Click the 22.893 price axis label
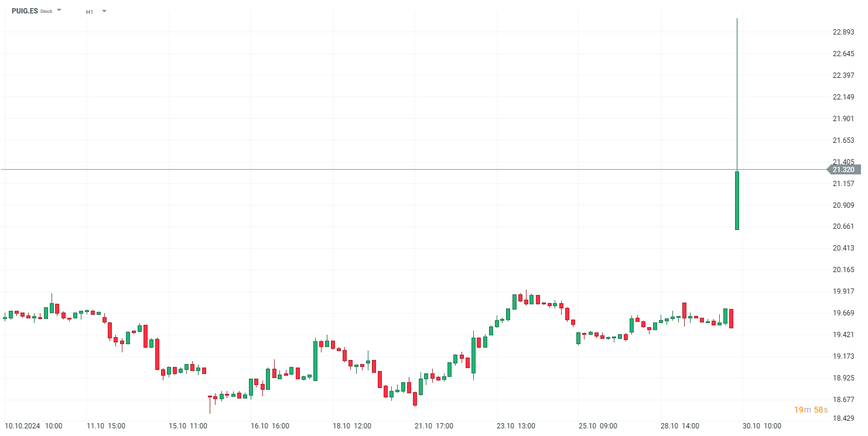The height and width of the screenshot is (436, 868). tap(843, 32)
